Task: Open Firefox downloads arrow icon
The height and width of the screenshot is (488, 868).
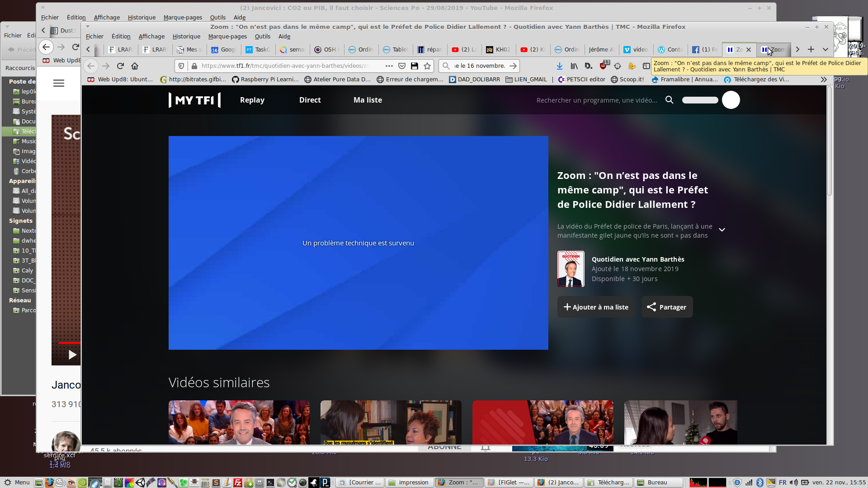Action: pyautogui.click(x=560, y=66)
